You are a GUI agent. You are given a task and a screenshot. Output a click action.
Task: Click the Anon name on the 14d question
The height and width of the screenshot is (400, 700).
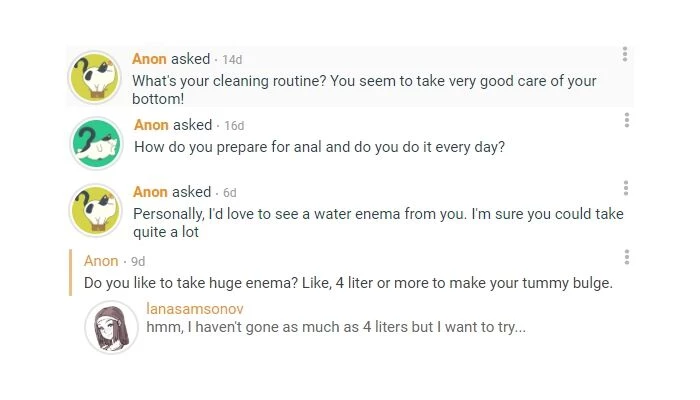[149, 59]
